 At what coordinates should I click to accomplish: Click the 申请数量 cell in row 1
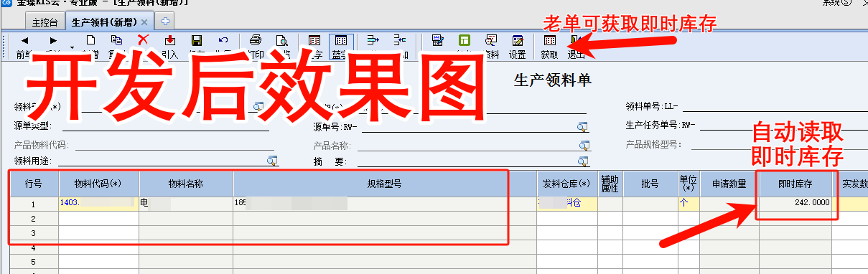pyautogui.click(x=729, y=203)
